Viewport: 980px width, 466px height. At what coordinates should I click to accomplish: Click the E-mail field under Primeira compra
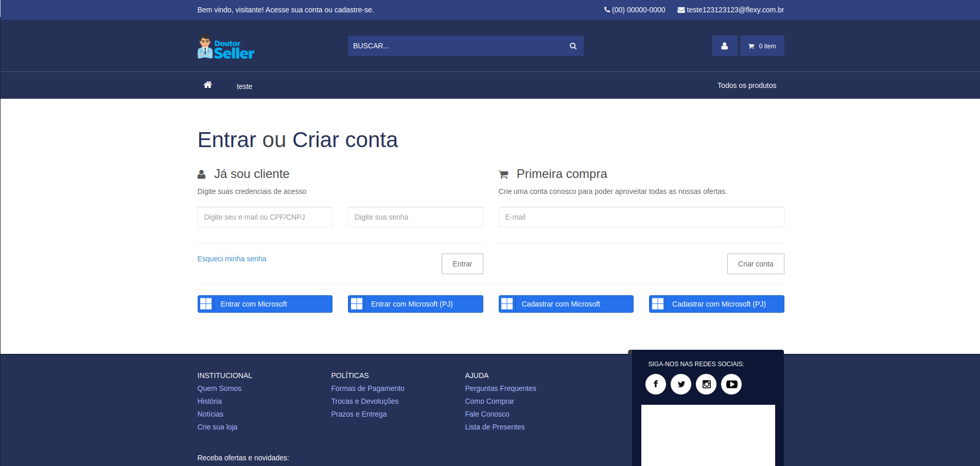tap(641, 217)
